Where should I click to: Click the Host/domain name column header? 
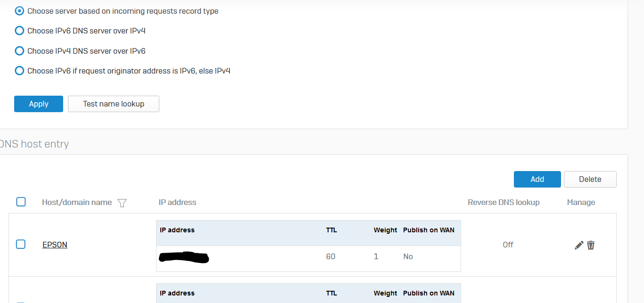(77, 202)
